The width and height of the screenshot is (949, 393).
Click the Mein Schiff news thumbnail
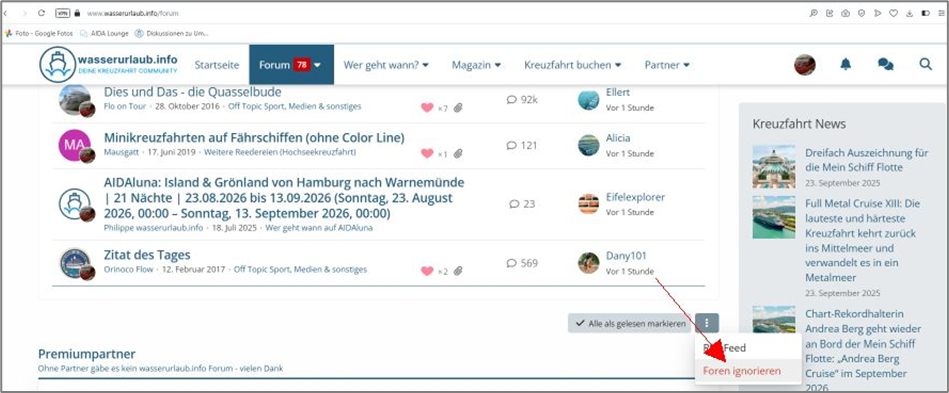pyautogui.click(x=774, y=167)
